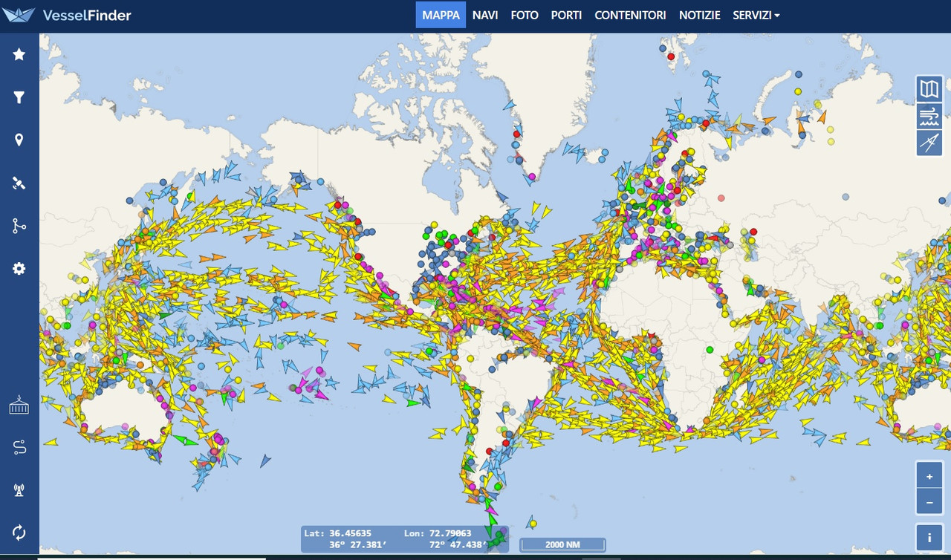Open the route track icon in sidebar

[19, 447]
